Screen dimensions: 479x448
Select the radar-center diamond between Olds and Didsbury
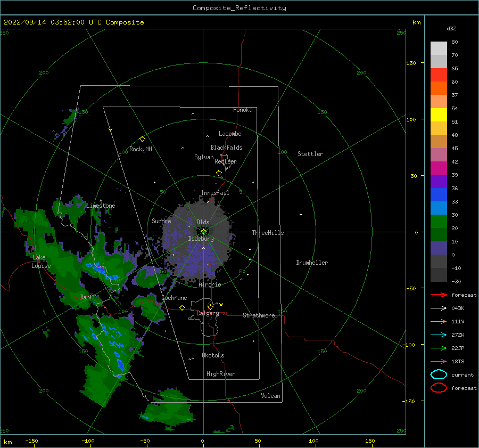coord(203,232)
